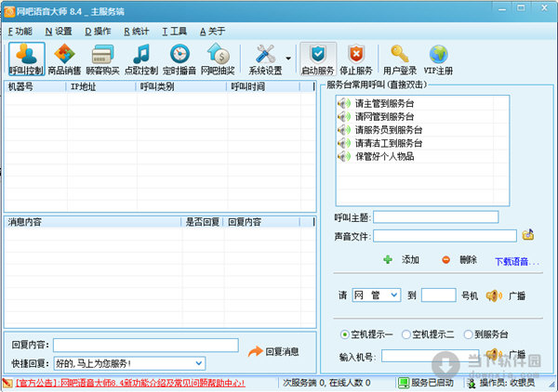Focus the 回复内容 input field

(146, 345)
